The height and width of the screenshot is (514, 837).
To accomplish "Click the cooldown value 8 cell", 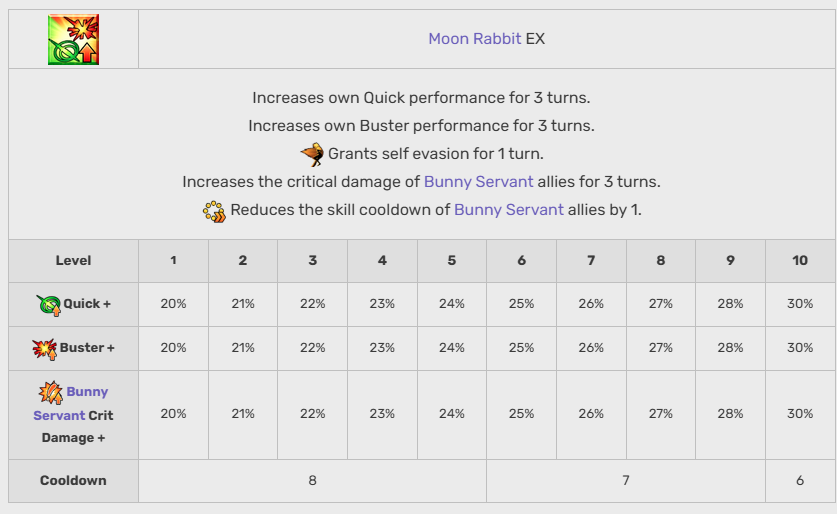I will pyautogui.click(x=312, y=481).
